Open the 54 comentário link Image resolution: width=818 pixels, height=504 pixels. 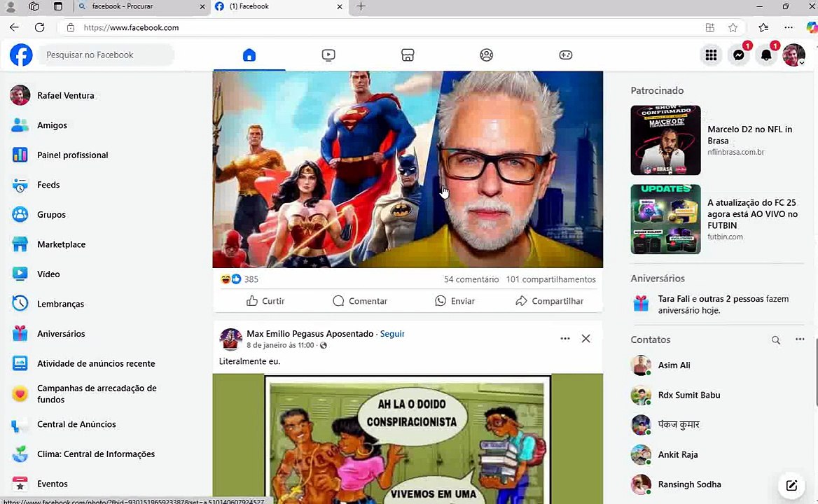(x=471, y=279)
